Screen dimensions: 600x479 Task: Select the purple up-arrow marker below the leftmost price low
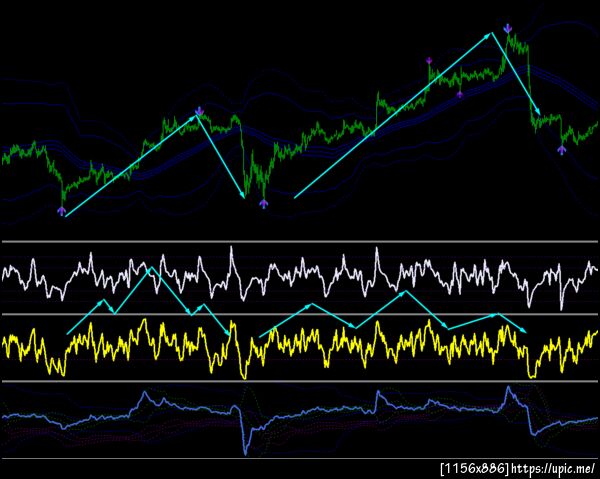pos(62,211)
